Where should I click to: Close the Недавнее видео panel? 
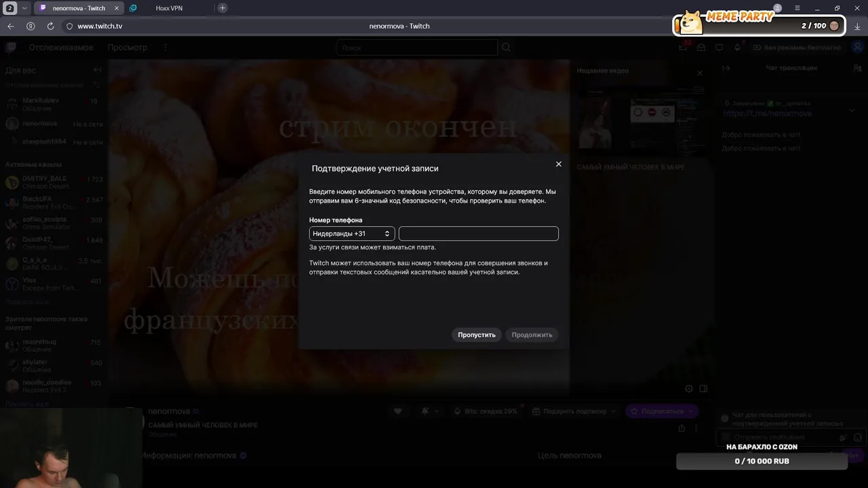click(700, 73)
